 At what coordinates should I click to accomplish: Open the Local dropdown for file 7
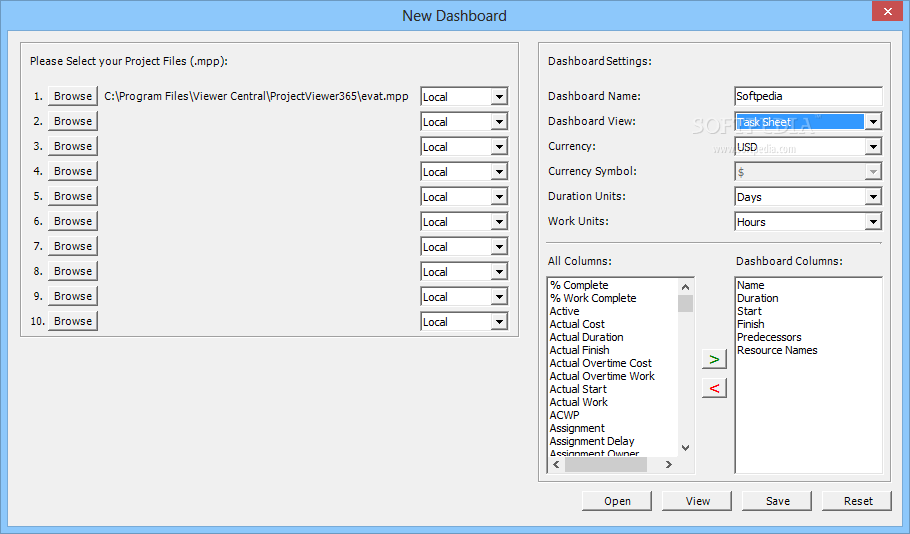point(499,246)
